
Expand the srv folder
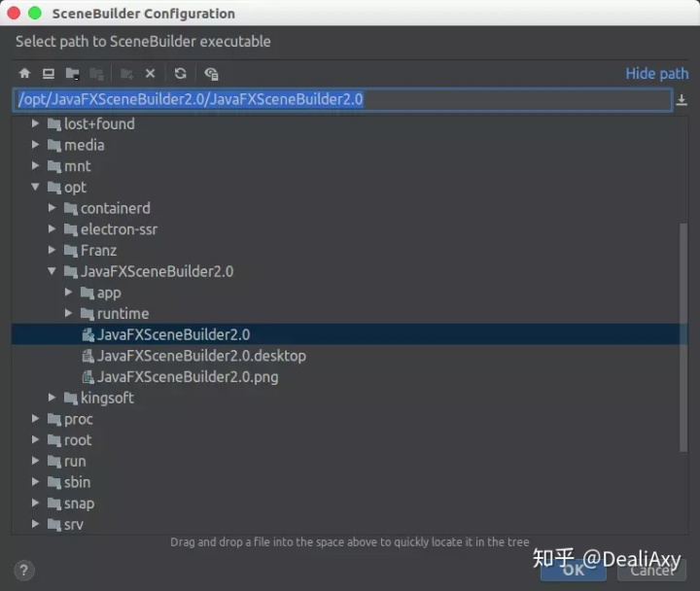35,524
